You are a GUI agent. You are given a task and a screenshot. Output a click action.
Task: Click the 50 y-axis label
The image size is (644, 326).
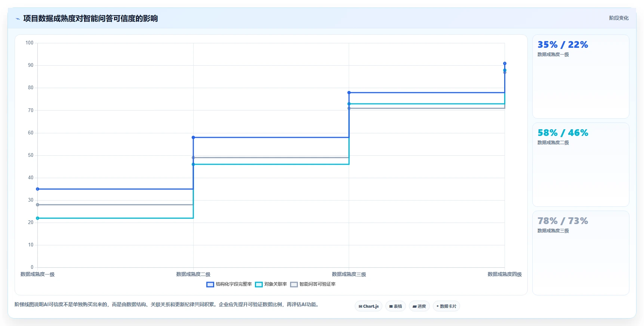(x=31, y=155)
